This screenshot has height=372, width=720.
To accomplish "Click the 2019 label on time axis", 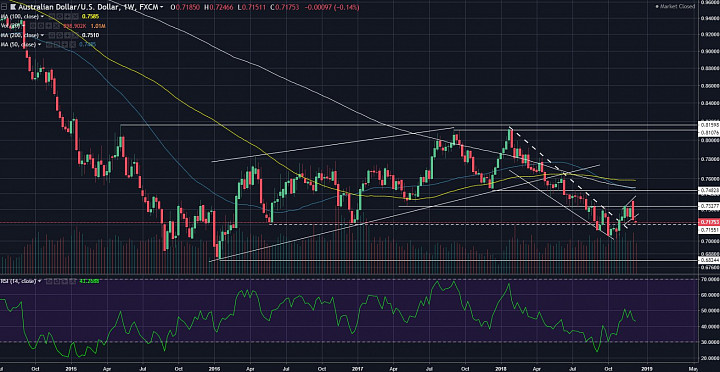I will (x=646, y=368).
